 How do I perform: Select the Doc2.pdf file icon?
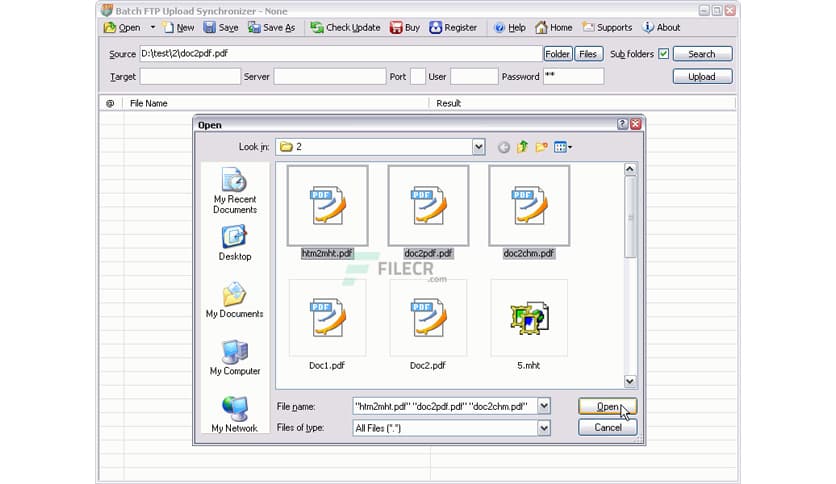[428, 318]
